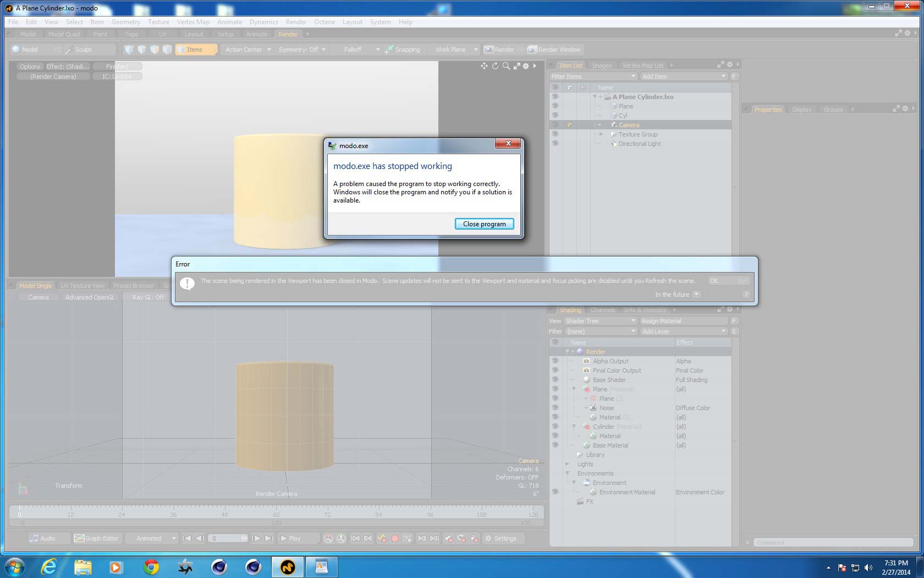Open the Graph Editor
Viewport: 924px width, 578px height.
click(97, 538)
